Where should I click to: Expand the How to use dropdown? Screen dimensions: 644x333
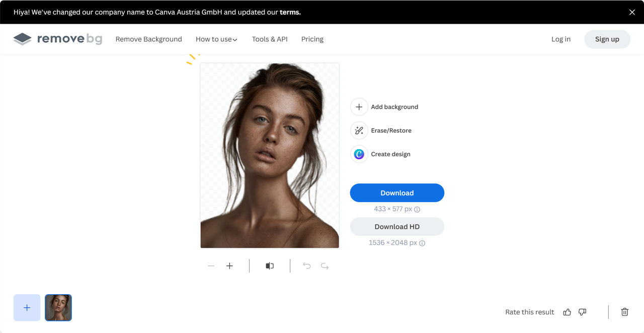pyautogui.click(x=216, y=39)
